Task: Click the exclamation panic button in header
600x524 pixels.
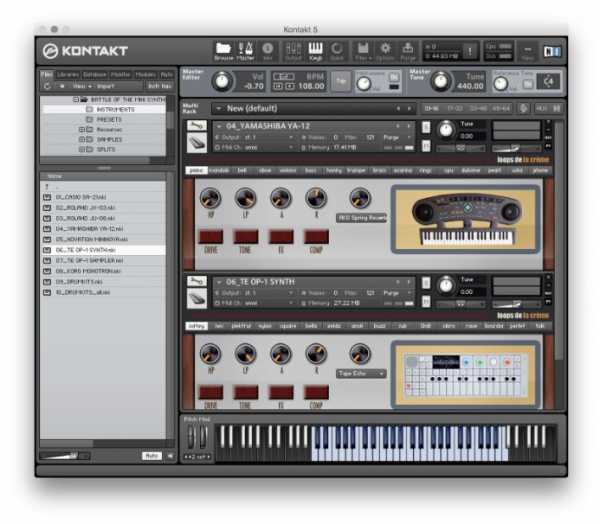Action: click(x=470, y=51)
